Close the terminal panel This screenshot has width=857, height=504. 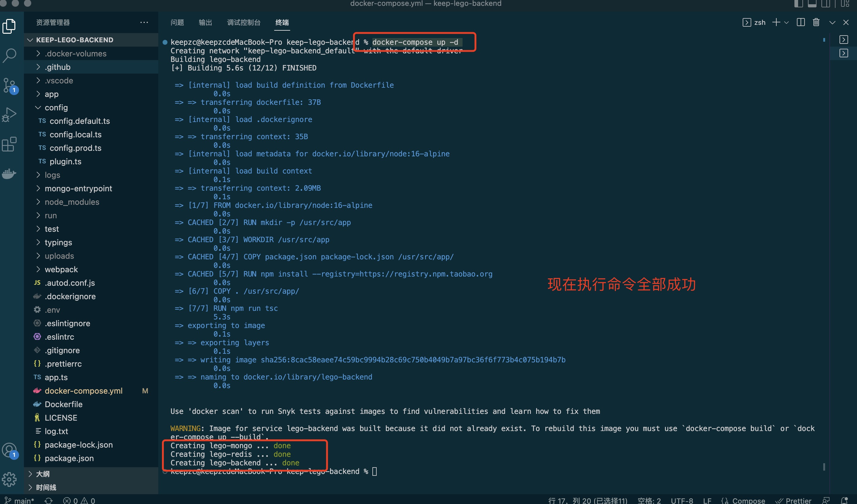click(x=846, y=22)
